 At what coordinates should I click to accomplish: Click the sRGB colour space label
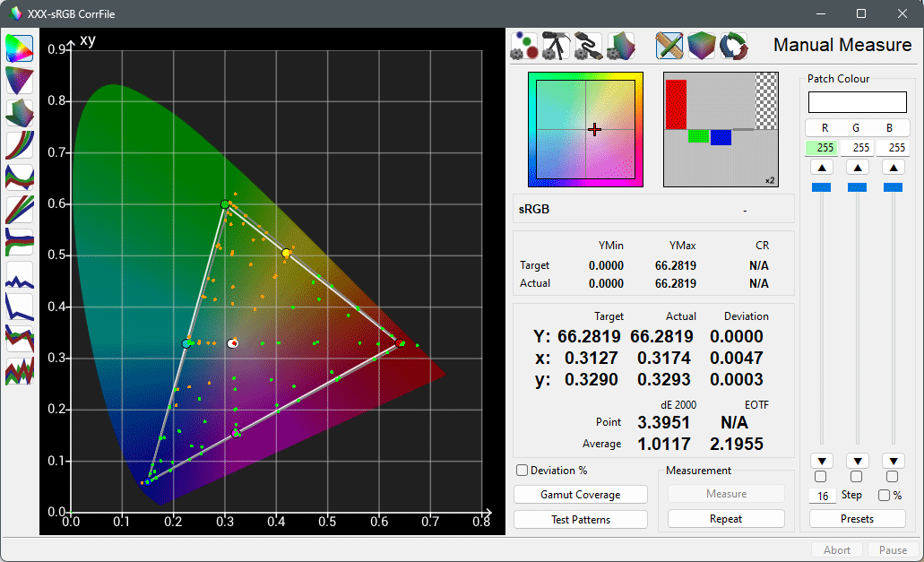[534, 209]
